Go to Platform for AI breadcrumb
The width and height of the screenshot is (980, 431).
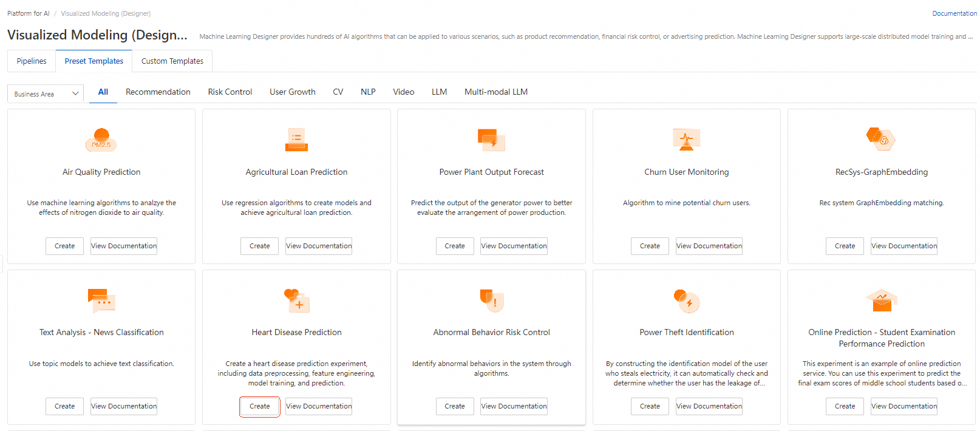29,13
